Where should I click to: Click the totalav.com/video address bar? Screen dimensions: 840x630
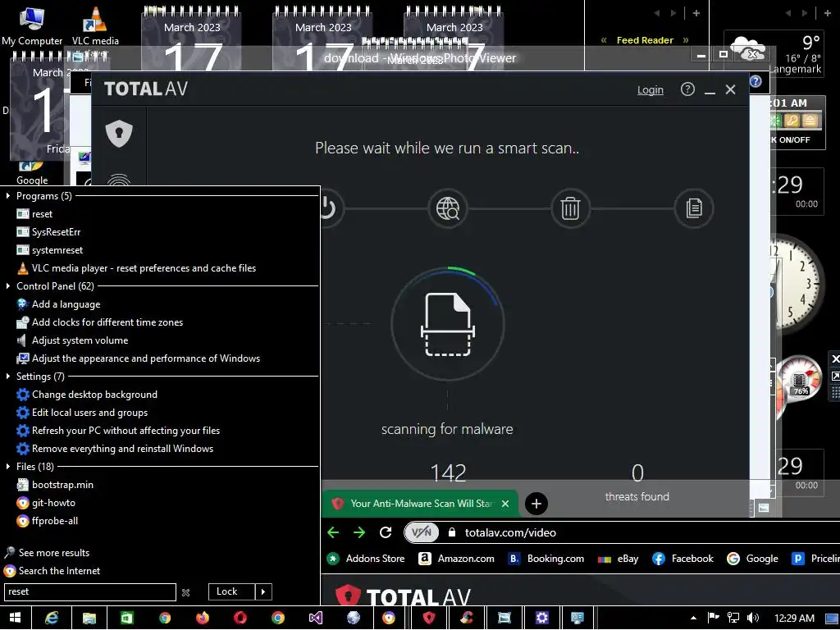tap(510, 532)
